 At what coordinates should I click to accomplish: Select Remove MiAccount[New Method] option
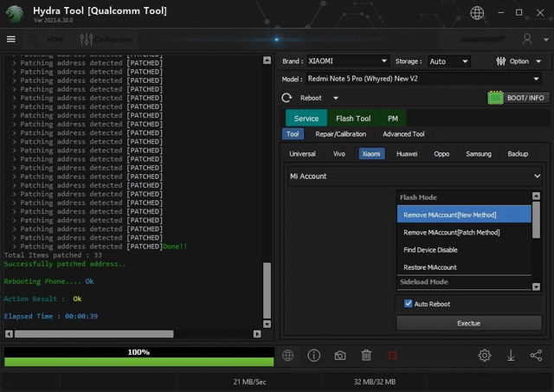click(464, 215)
